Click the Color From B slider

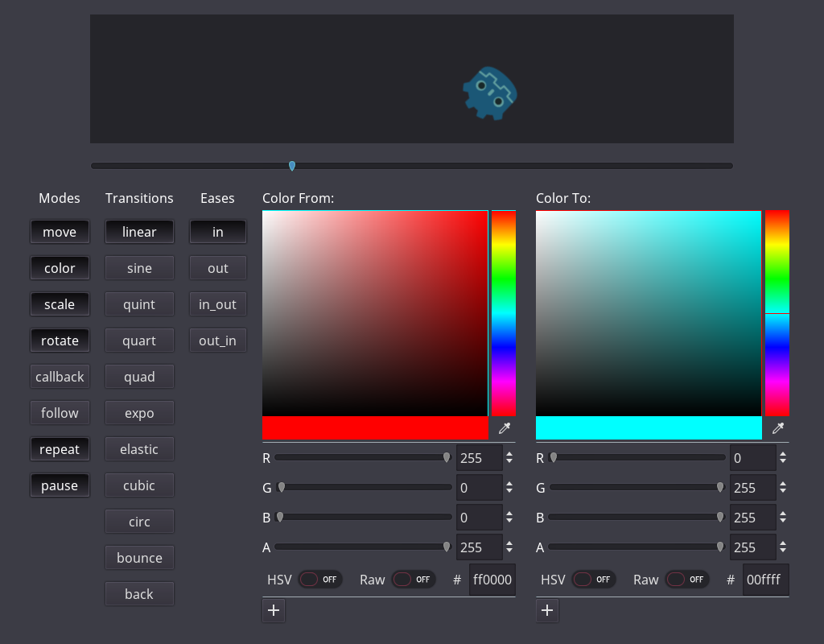(363, 518)
